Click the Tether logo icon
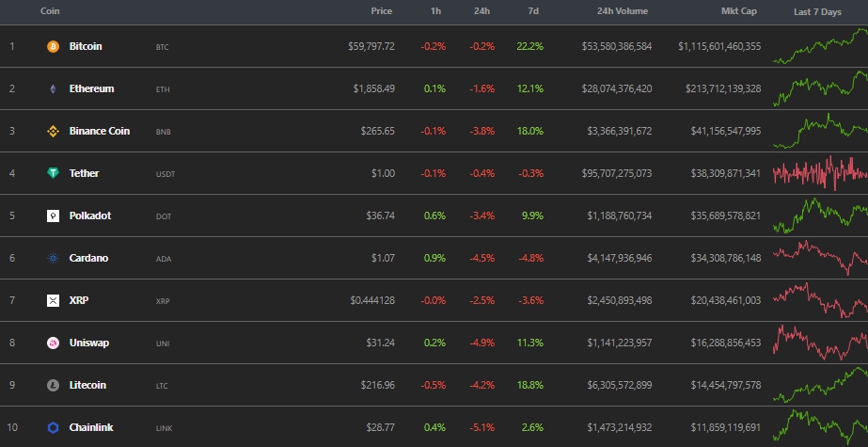 (x=53, y=173)
